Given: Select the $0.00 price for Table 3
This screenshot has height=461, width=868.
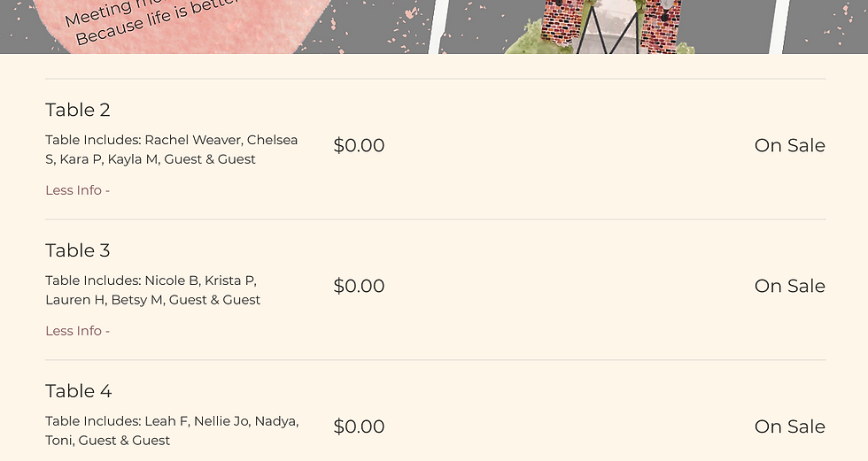Looking at the screenshot, I should tap(359, 286).
